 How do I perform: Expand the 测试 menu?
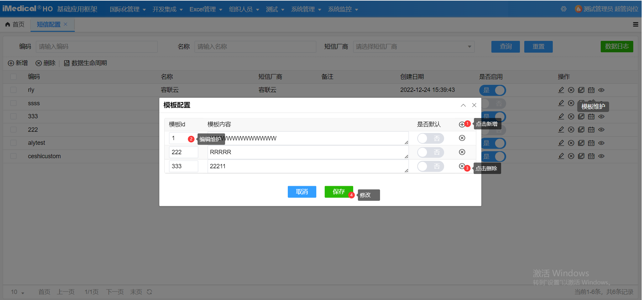[275, 9]
